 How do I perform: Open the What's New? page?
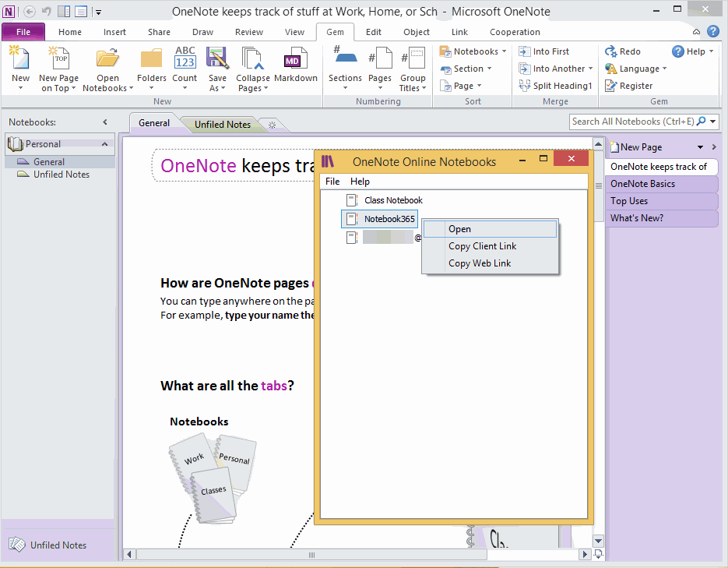tap(661, 218)
